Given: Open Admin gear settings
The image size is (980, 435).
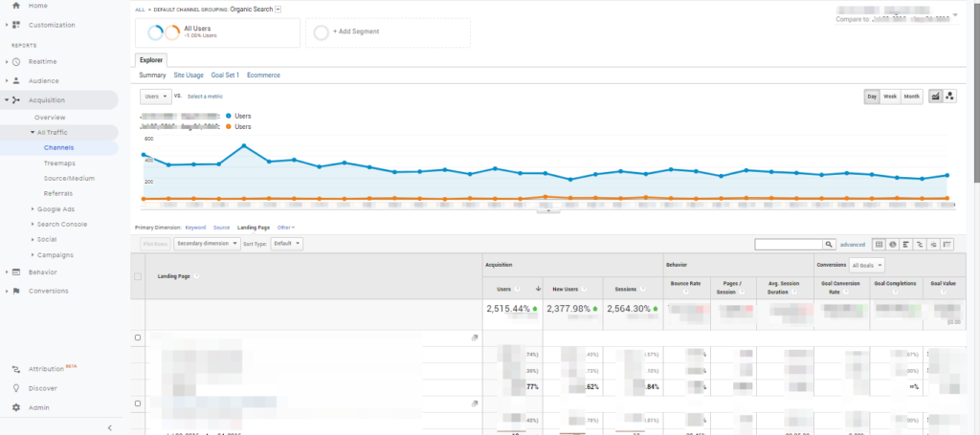Looking at the screenshot, I should click(x=16, y=407).
